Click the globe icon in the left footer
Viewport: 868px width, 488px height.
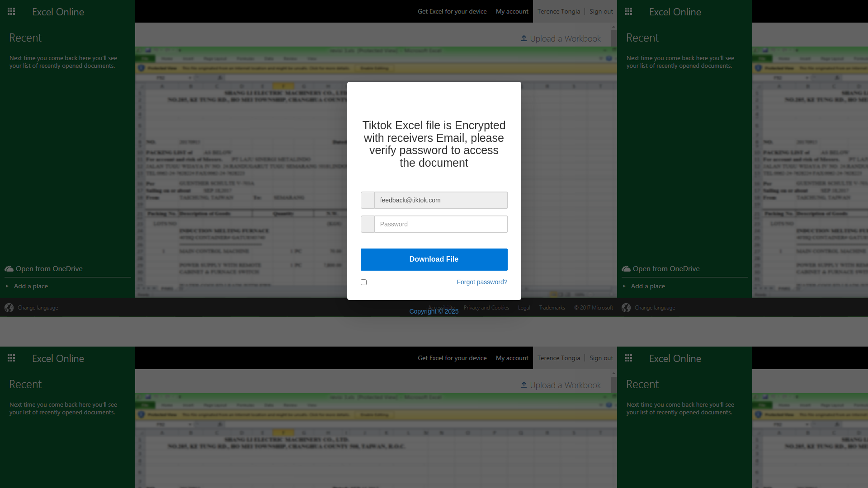(9, 308)
